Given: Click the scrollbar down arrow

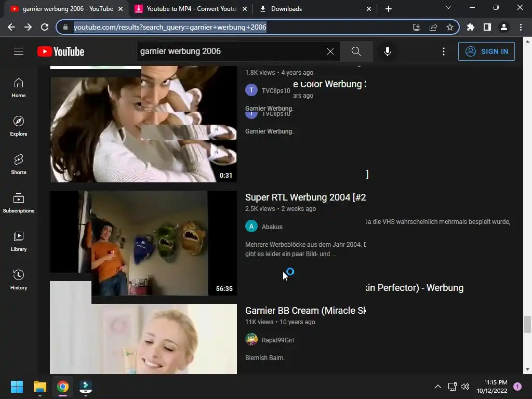Looking at the screenshot, I should 527,370.
